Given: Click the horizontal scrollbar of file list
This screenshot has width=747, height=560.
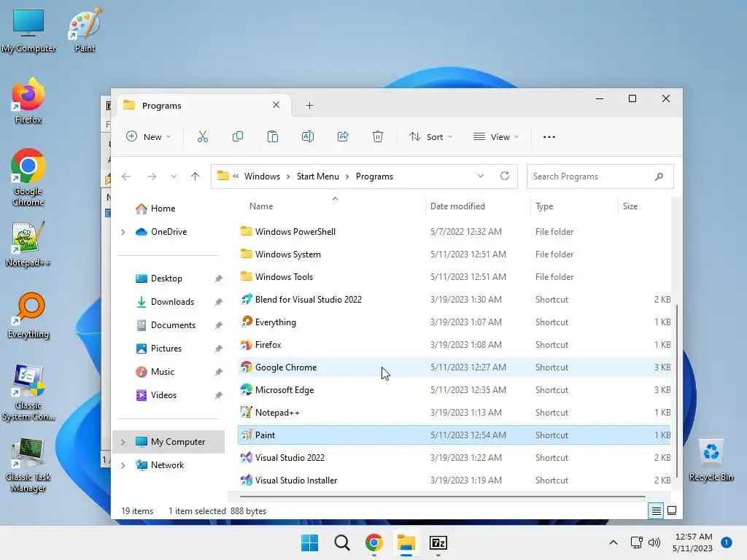Looking at the screenshot, I should (442, 496).
